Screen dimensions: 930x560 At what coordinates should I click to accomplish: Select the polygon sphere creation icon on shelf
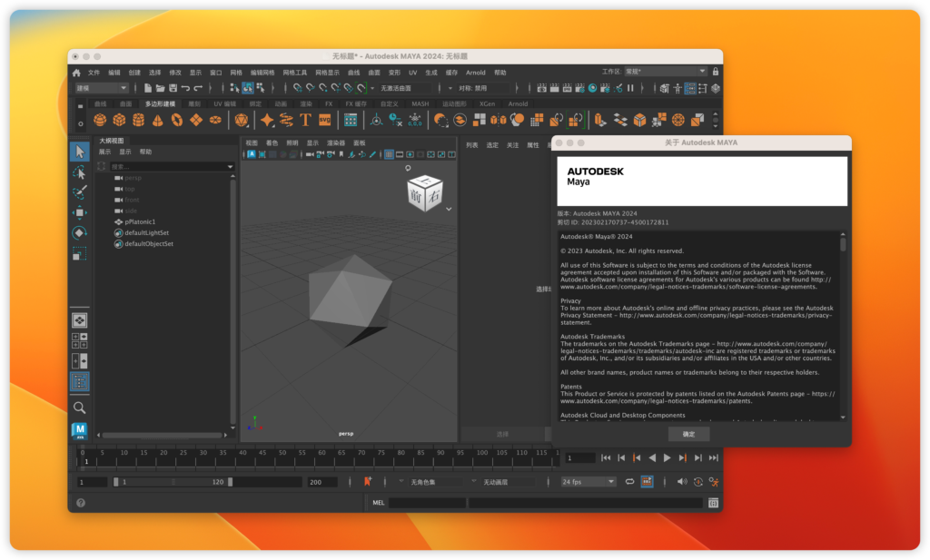(x=99, y=119)
